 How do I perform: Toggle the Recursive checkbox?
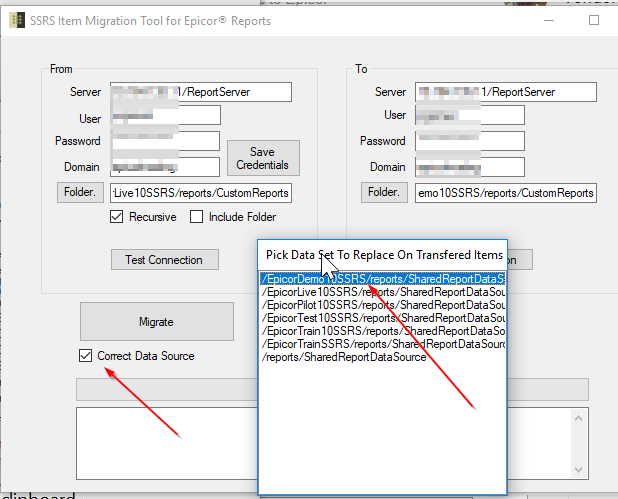tap(117, 217)
